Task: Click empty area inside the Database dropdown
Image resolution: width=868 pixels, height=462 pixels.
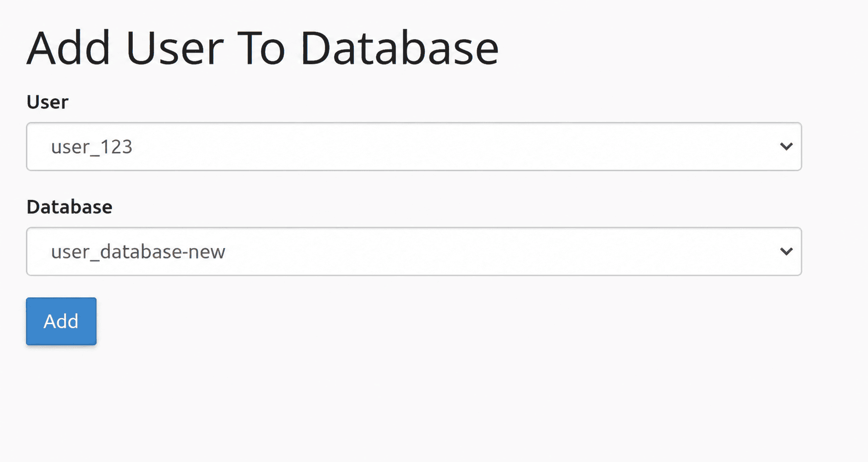Action: pyautogui.click(x=500, y=251)
